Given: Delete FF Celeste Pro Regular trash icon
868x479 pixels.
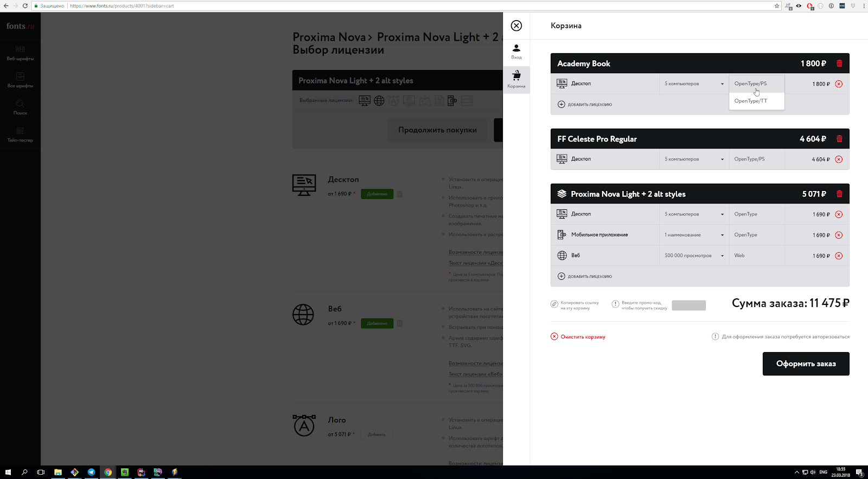Looking at the screenshot, I should (839, 139).
